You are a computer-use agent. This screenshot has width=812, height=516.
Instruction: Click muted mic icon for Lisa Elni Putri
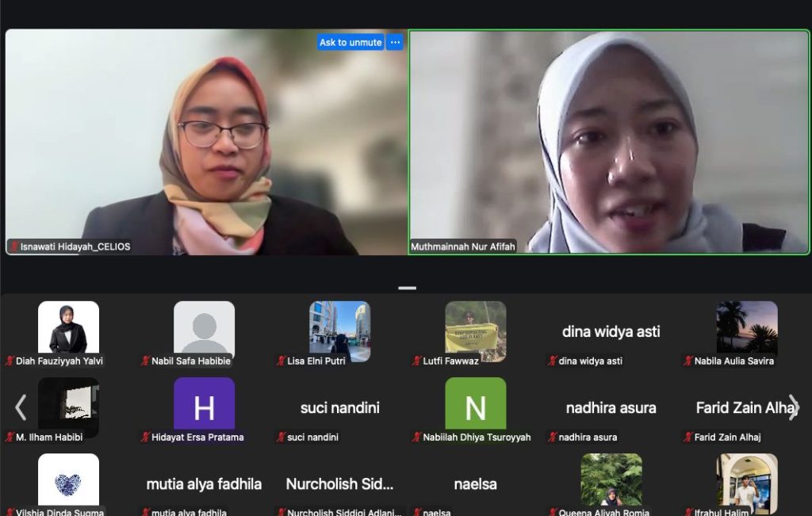tap(282, 361)
